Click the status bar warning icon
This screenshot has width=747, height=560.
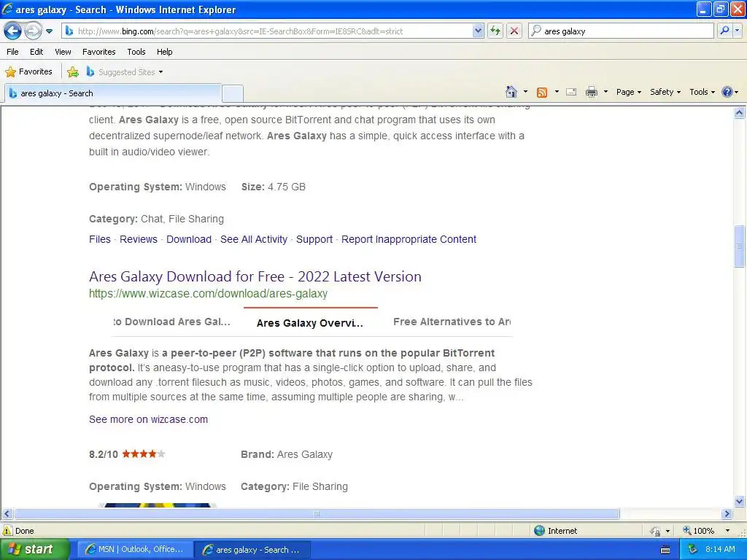7,531
